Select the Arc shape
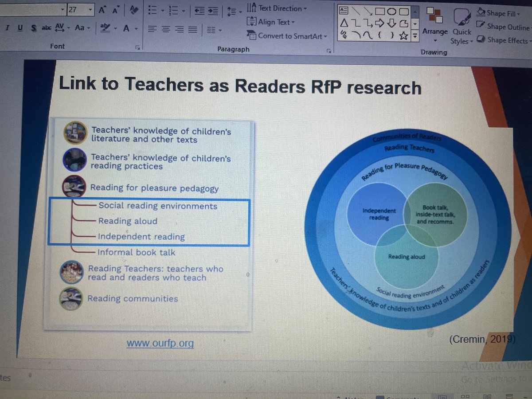Image resolution: width=532 pixels, height=399 pixels. point(356,35)
